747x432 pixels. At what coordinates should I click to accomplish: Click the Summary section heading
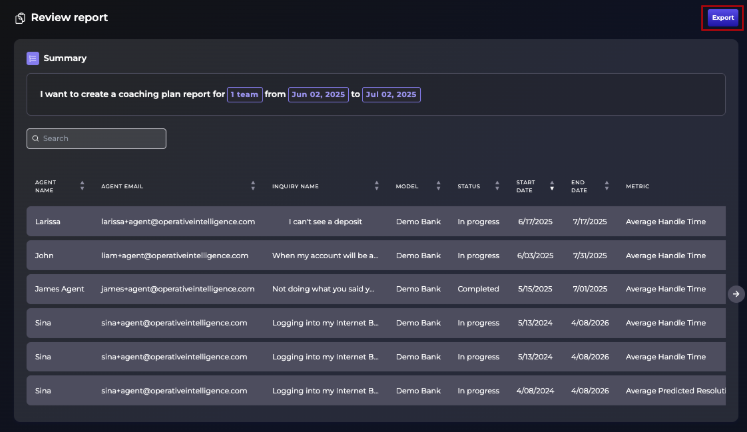[65, 58]
